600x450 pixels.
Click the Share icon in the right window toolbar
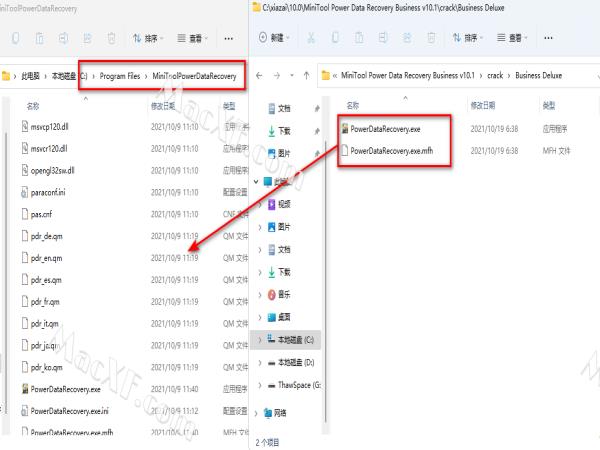click(407, 38)
